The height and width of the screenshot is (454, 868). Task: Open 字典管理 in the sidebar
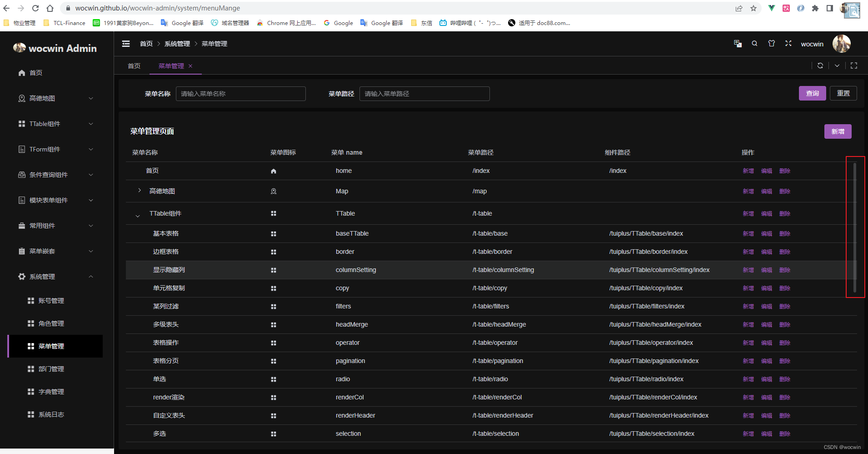point(55,392)
